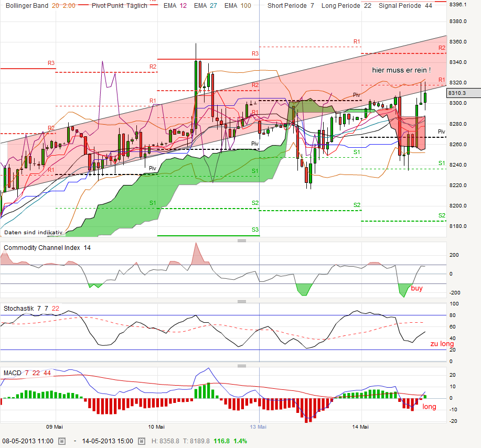The width and height of the screenshot is (481, 448).
Task: Select the Pivot Punkt Täglich indicator label
Action: [119, 6]
